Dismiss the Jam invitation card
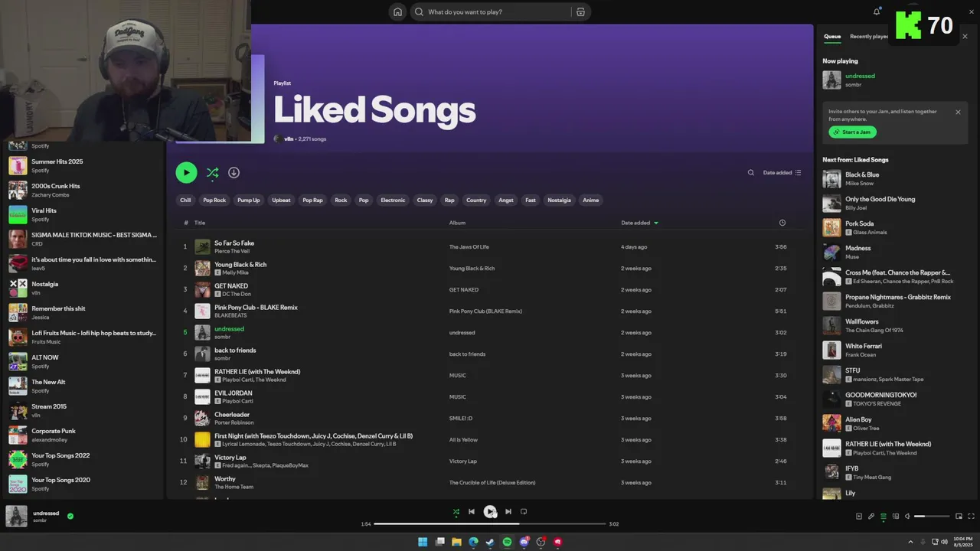 [x=958, y=112]
